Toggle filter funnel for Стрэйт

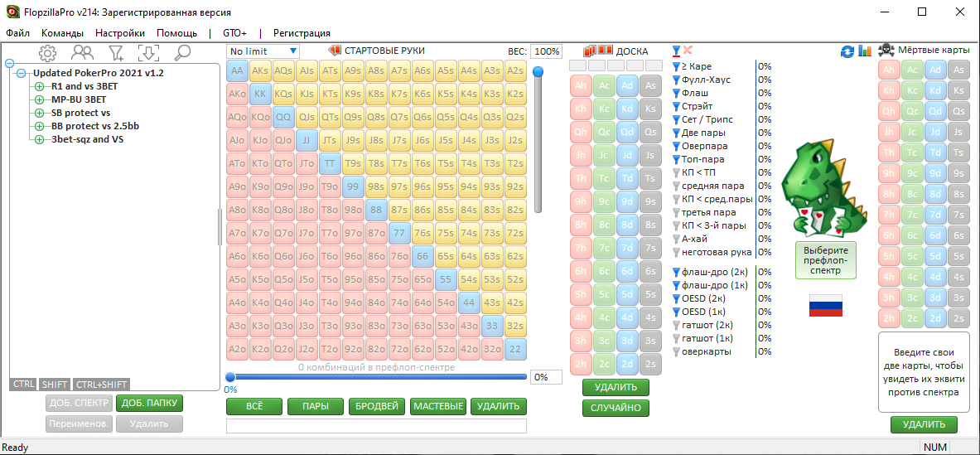pyautogui.click(x=676, y=106)
